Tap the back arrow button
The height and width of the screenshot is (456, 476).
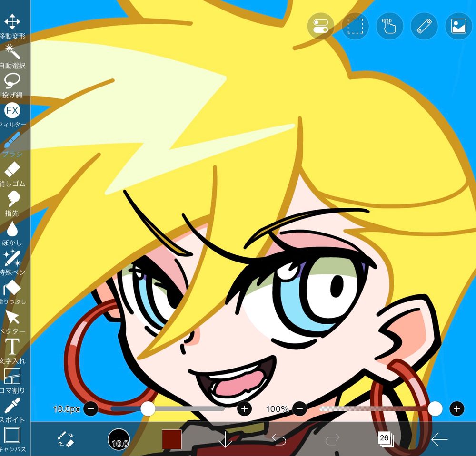(439, 439)
